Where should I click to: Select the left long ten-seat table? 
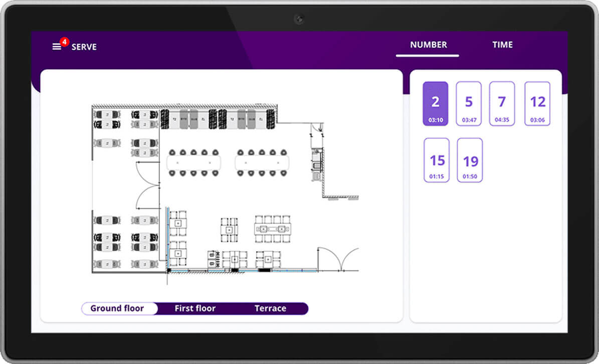[193, 162]
